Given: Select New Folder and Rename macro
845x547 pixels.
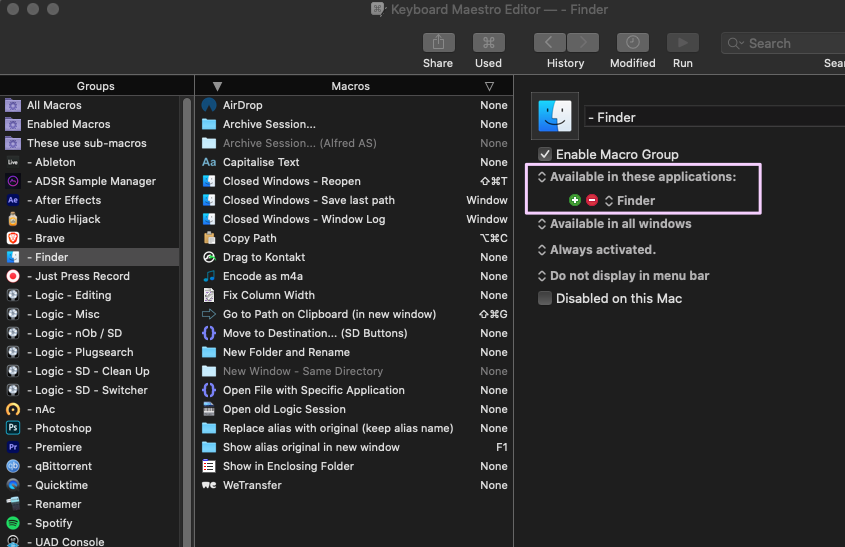Looking at the screenshot, I should coord(354,352).
